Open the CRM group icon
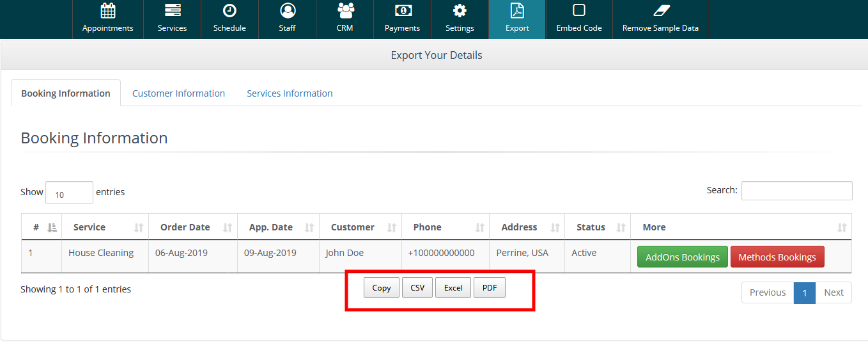868x352 pixels. [345, 11]
